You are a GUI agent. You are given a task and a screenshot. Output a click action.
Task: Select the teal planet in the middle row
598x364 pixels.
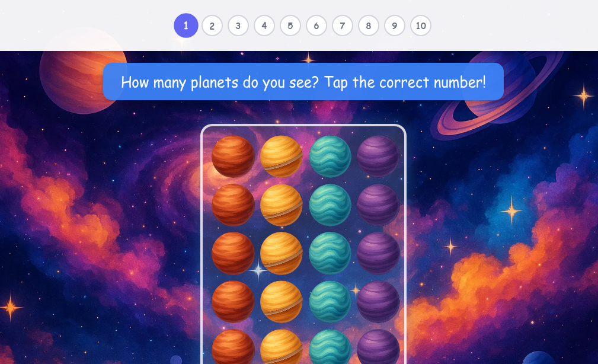click(x=330, y=253)
